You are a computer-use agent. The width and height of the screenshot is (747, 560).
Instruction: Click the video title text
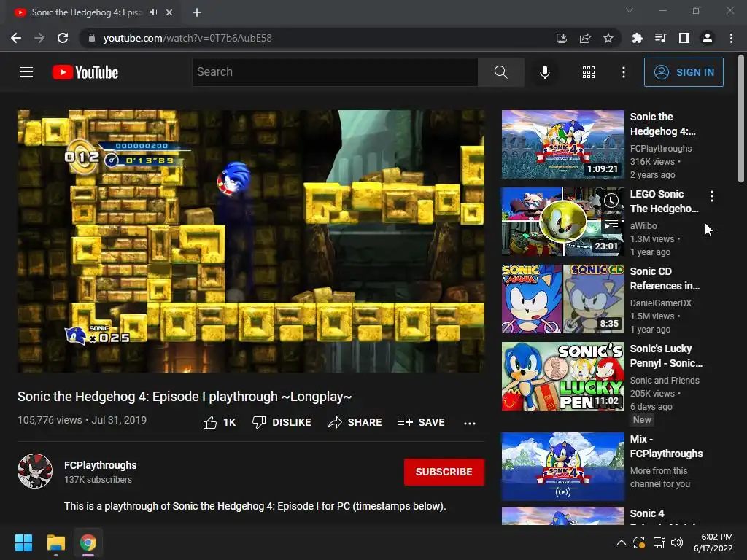click(x=185, y=397)
